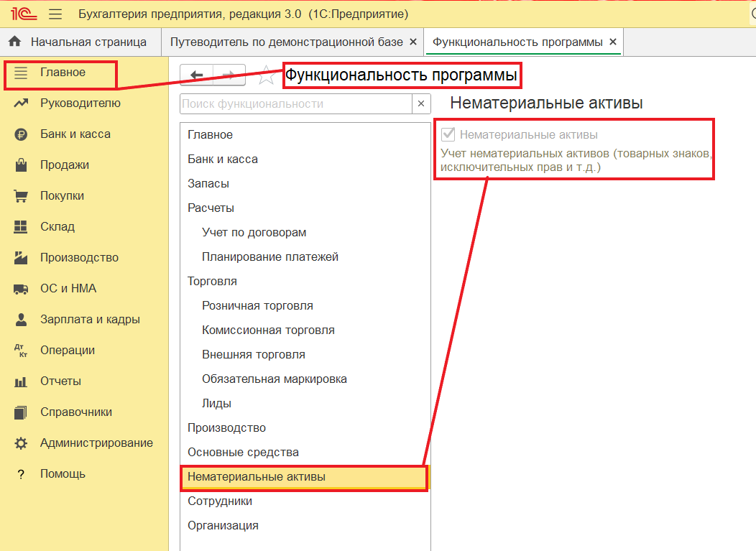Select Основные средства item
The image size is (756, 551).
tap(305, 452)
